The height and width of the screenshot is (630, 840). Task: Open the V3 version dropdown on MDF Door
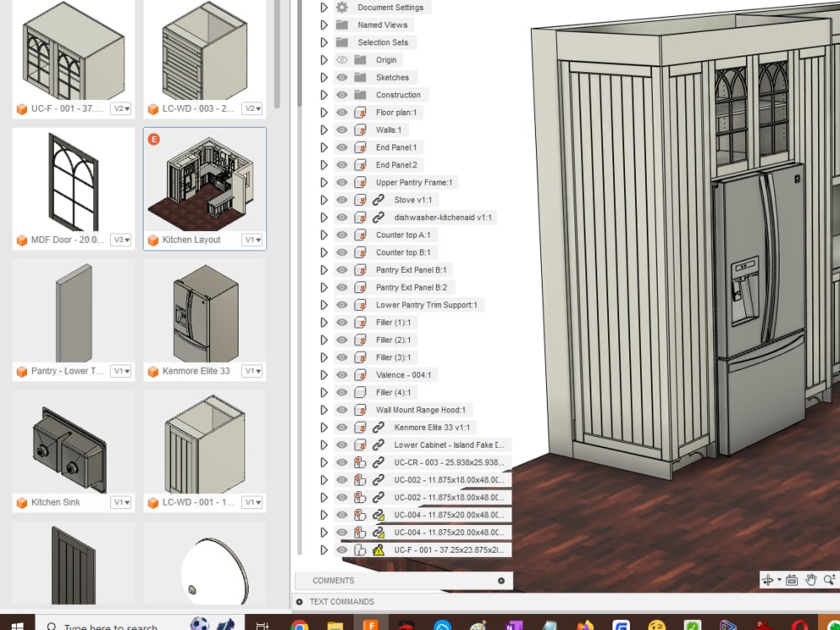point(119,239)
